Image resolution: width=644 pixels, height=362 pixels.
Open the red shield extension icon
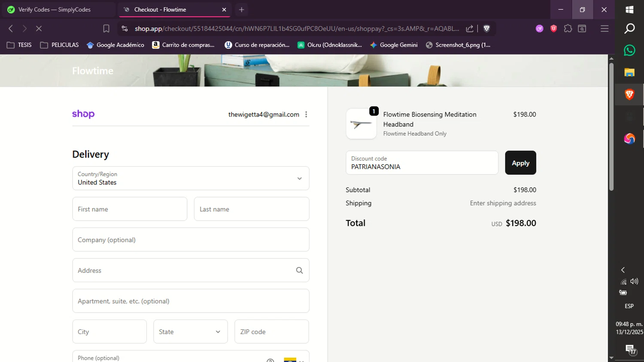coord(554,28)
